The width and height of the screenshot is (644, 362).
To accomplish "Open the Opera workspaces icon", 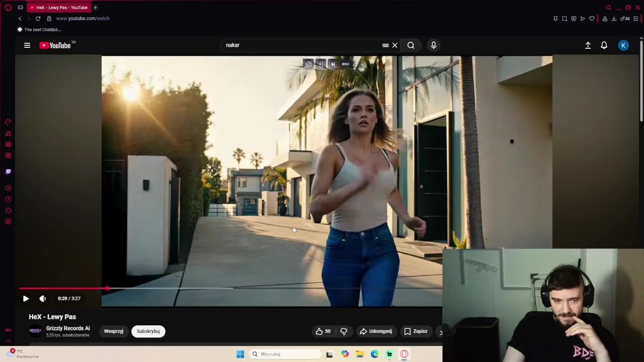I will coord(20,8).
